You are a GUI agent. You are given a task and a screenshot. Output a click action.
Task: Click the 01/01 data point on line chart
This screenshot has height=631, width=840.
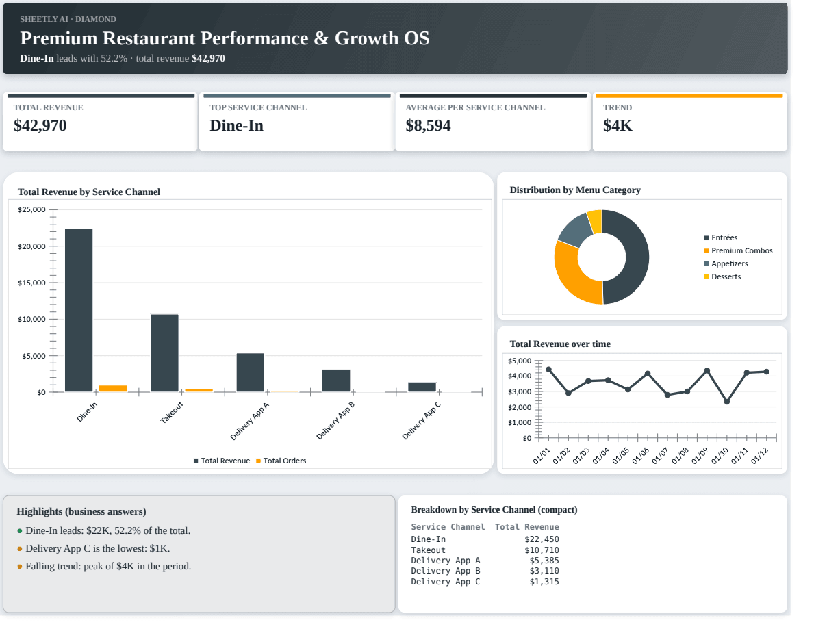[548, 370]
